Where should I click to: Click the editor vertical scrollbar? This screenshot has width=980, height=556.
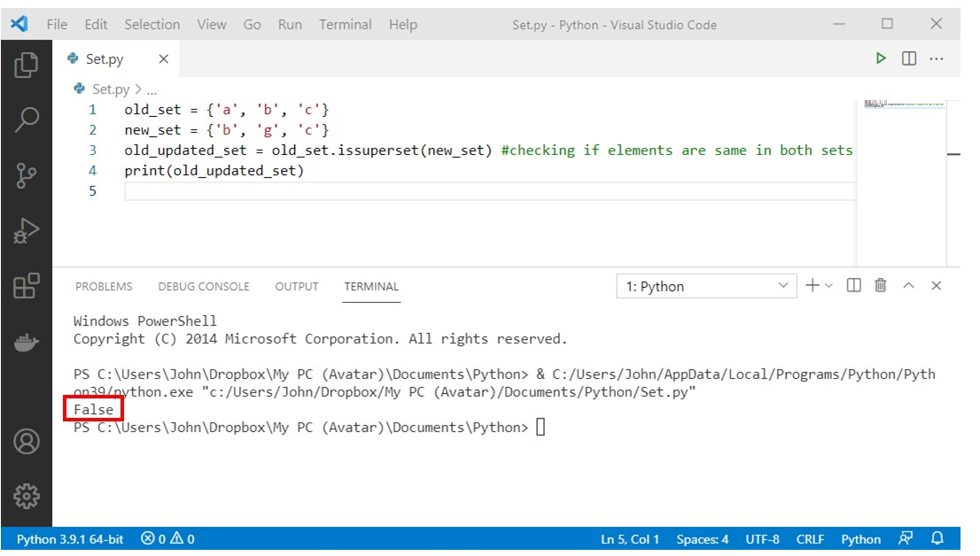(x=953, y=182)
